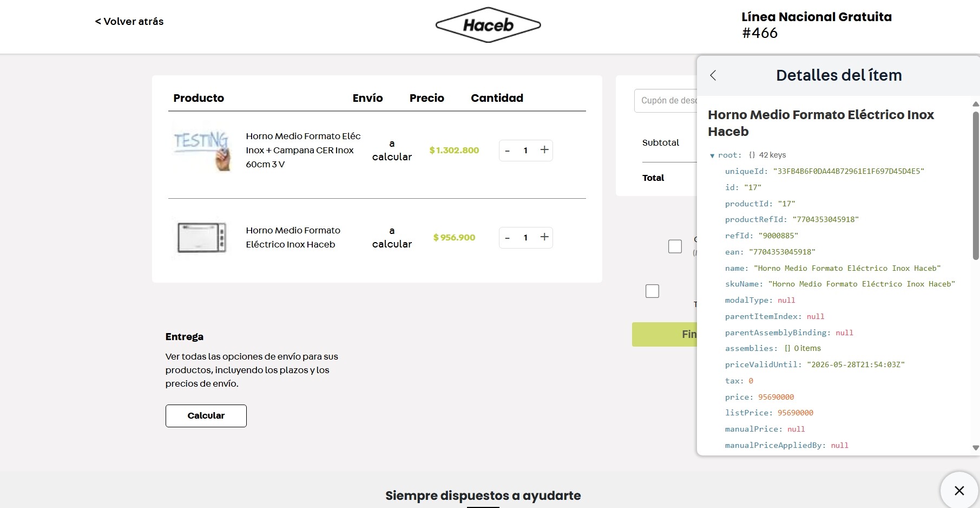Click the productId "17" row

(760, 204)
